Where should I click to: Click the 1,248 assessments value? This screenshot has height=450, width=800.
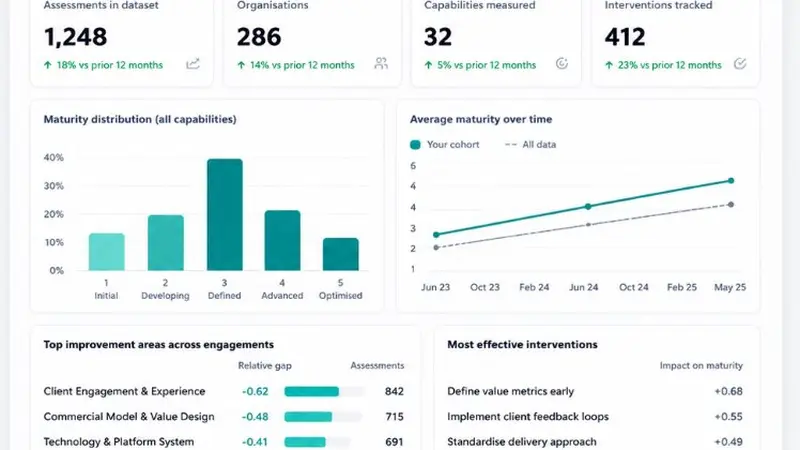(x=76, y=37)
